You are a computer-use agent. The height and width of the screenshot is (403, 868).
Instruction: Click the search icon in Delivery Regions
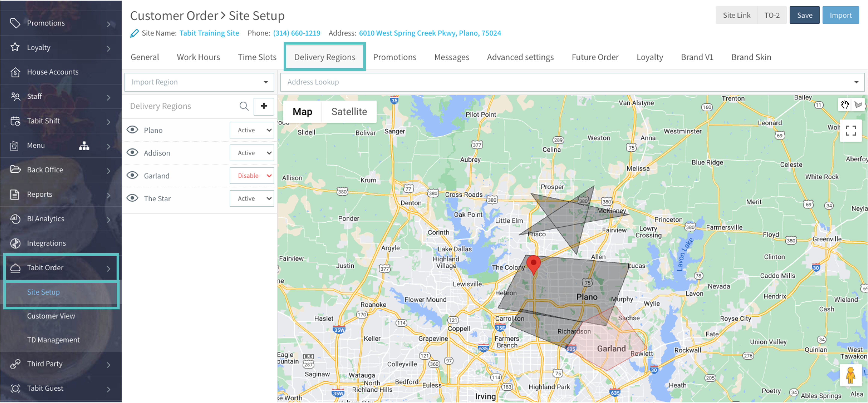pos(244,106)
